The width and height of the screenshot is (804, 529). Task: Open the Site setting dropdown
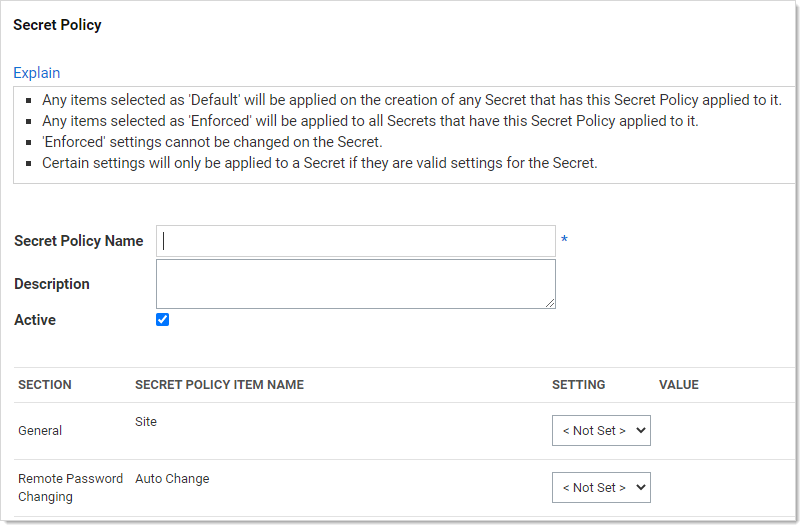point(601,431)
